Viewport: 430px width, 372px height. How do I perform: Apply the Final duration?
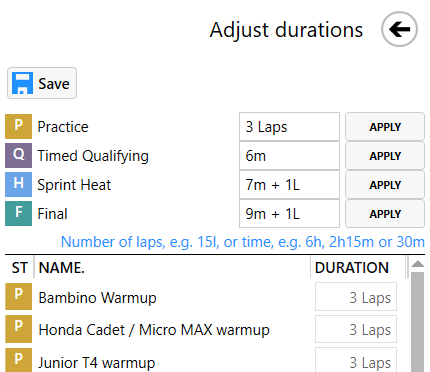(385, 214)
